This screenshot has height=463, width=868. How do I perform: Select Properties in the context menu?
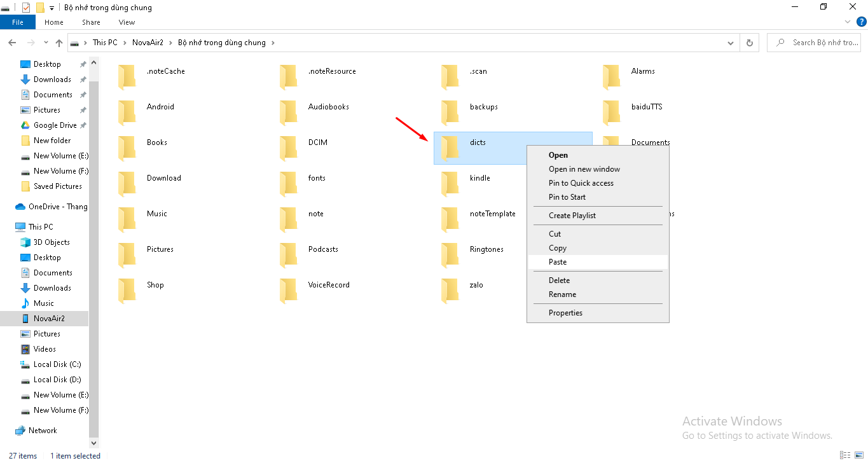[x=565, y=313]
